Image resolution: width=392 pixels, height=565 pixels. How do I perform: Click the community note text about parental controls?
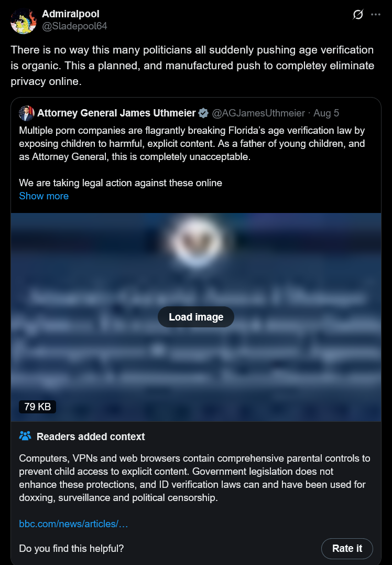(194, 478)
